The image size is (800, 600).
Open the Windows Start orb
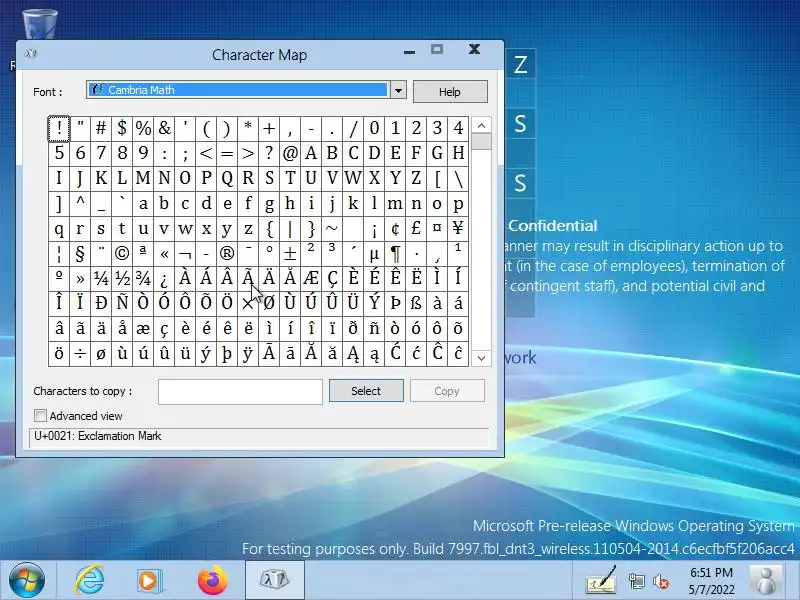[27, 580]
